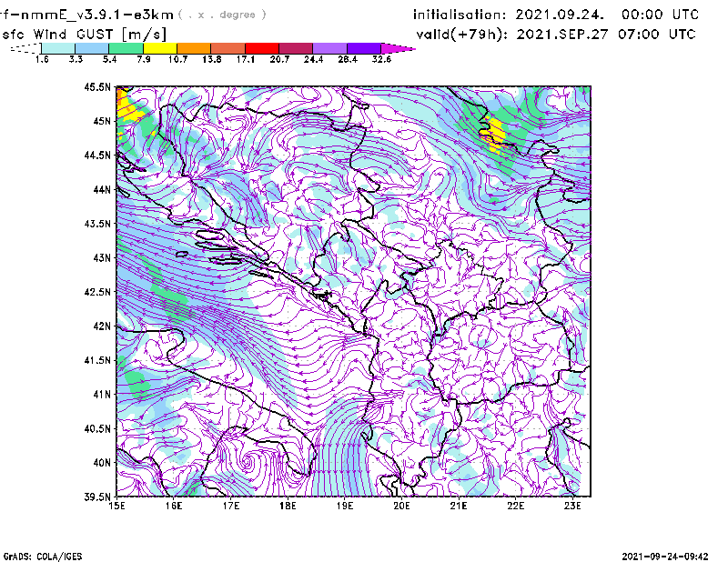Click the magenta arrow above 32.6 in legend
This screenshot has width=728, height=562.
pyautogui.click(x=398, y=48)
